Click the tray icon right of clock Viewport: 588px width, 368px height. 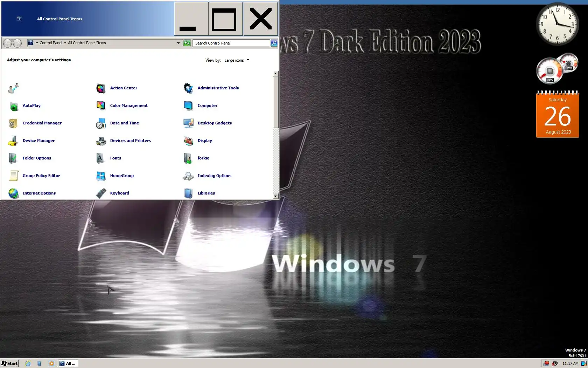point(583,363)
